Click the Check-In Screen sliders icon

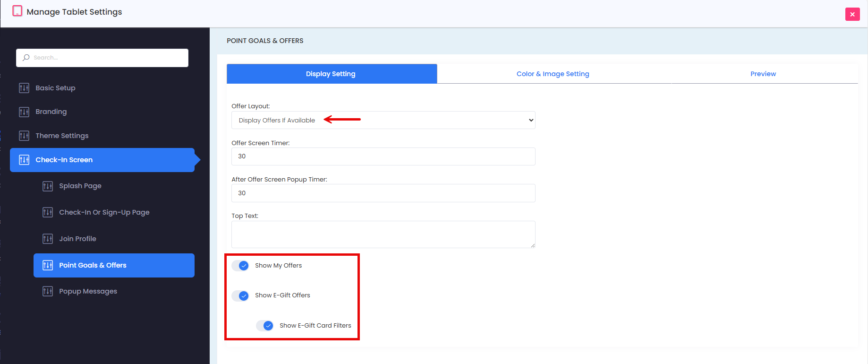pos(24,160)
